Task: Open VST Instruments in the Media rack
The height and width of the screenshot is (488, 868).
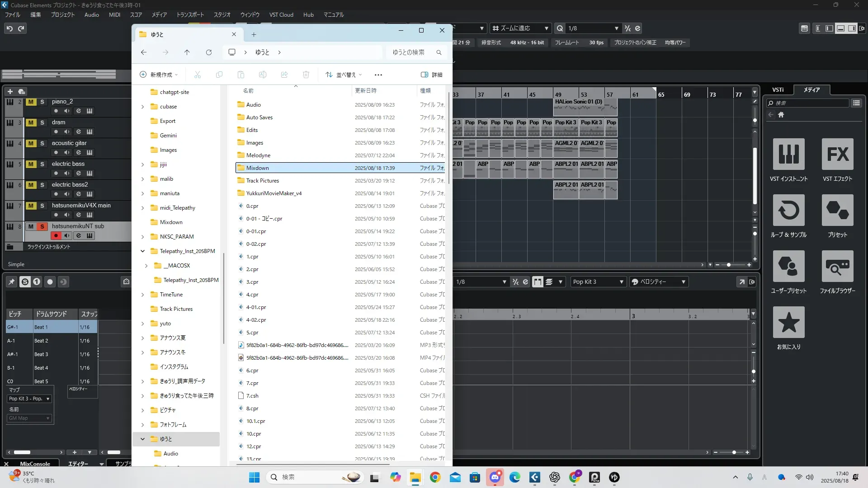Action: point(788,155)
